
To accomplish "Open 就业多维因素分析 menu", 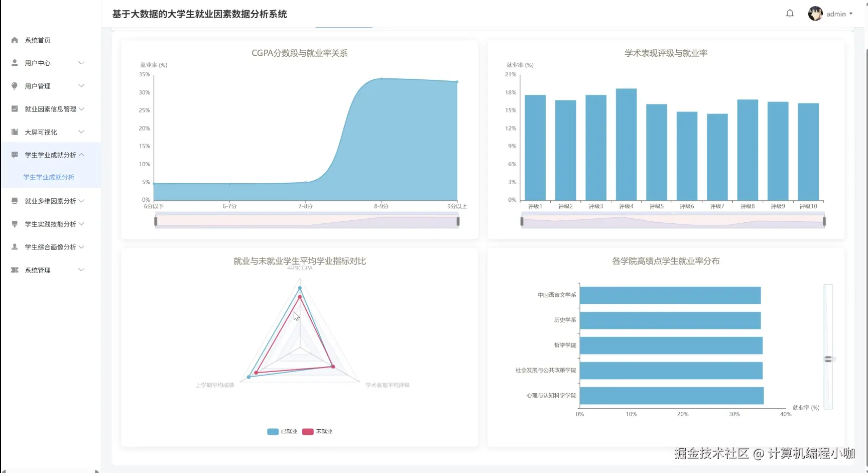I will [50, 201].
